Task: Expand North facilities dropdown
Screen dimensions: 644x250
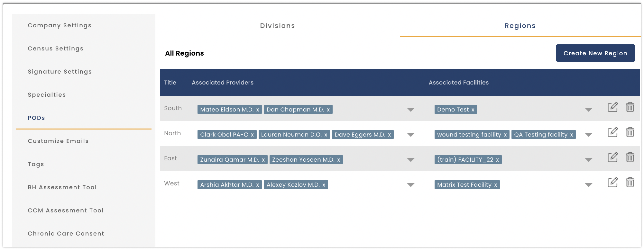Action: point(589,135)
